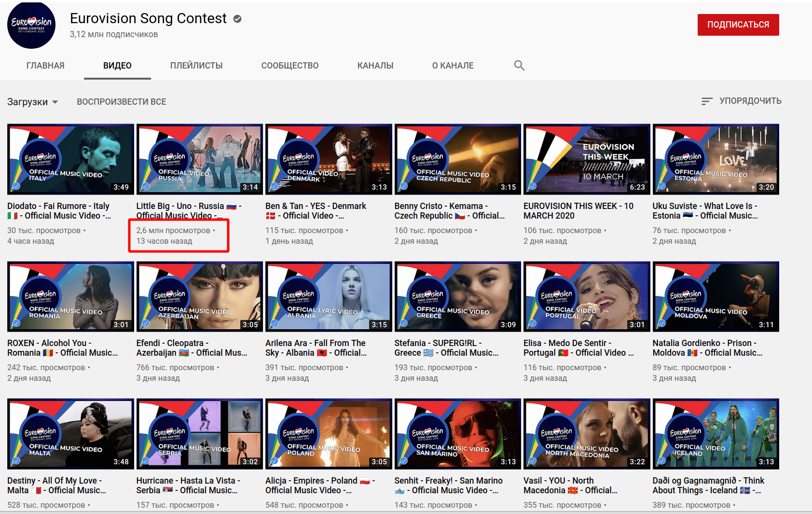Click checkmark badge on Stefania Greece thumbnail
Viewport: 812px width, 514px height.
pyautogui.click(x=403, y=324)
